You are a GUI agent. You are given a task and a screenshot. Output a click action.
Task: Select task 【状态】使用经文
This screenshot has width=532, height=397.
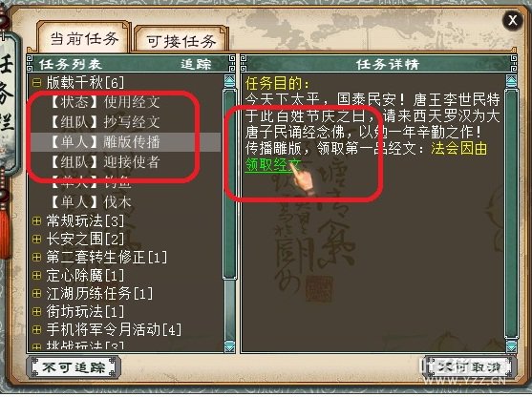(x=105, y=102)
